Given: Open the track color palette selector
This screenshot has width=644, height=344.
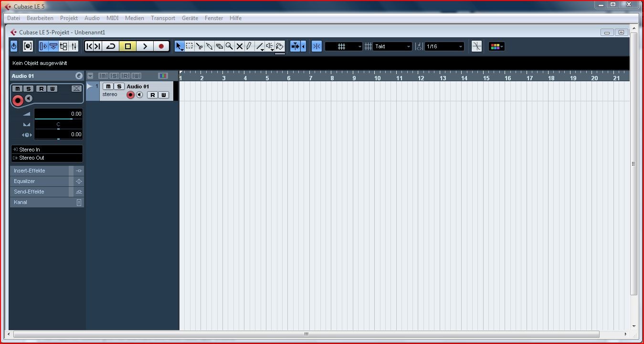Looking at the screenshot, I should coord(496,46).
